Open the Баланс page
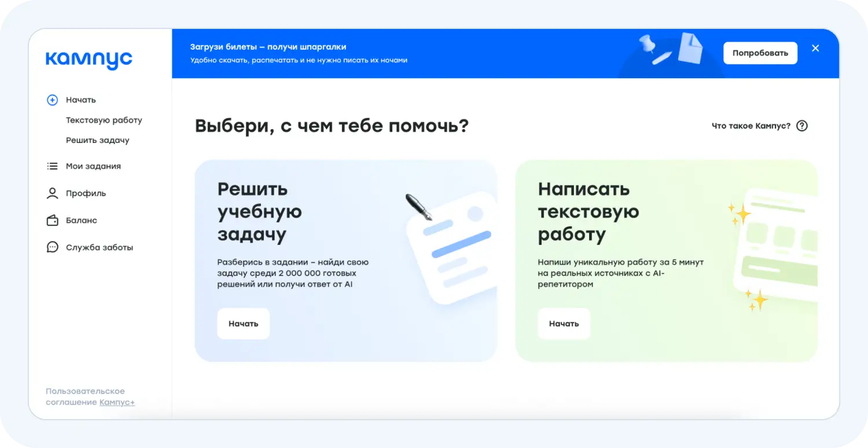Viewport: 868px width, 448px height. 82,221
